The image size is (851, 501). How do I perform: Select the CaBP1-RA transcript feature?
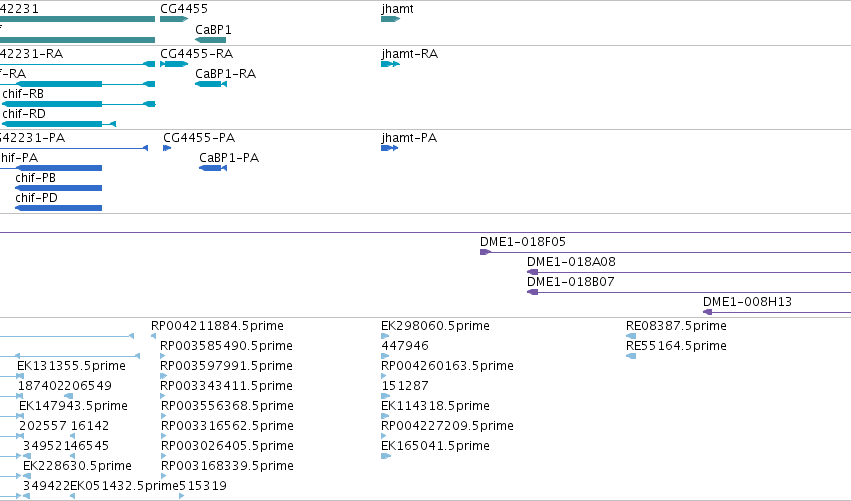211,84
